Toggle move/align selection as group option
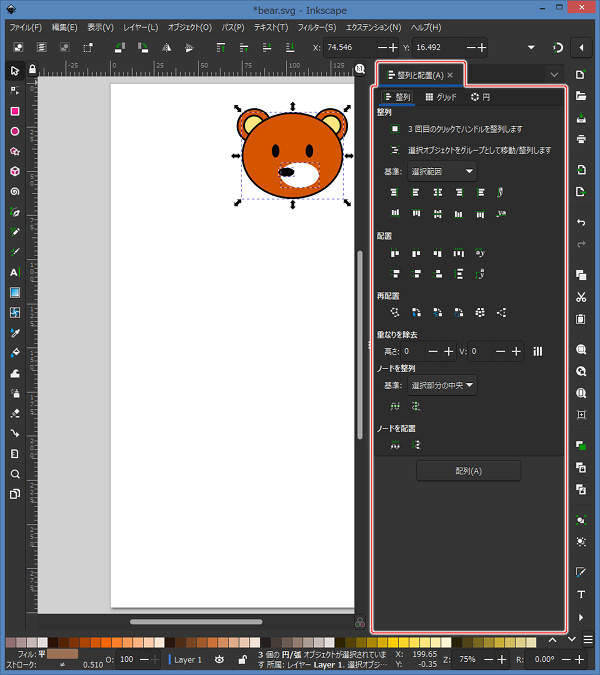The image size is (600, 675). [395, 150]
